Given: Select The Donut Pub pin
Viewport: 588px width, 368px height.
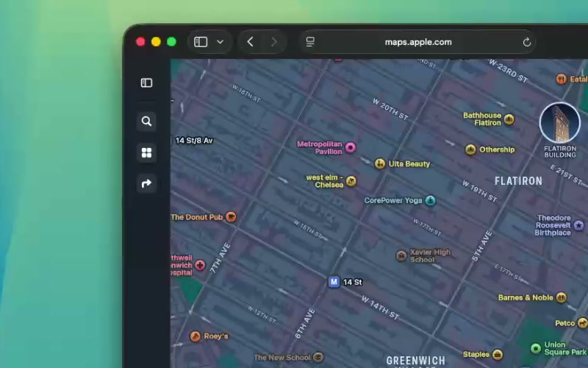Looking at the screenshot, I should (x=231, y=216).
